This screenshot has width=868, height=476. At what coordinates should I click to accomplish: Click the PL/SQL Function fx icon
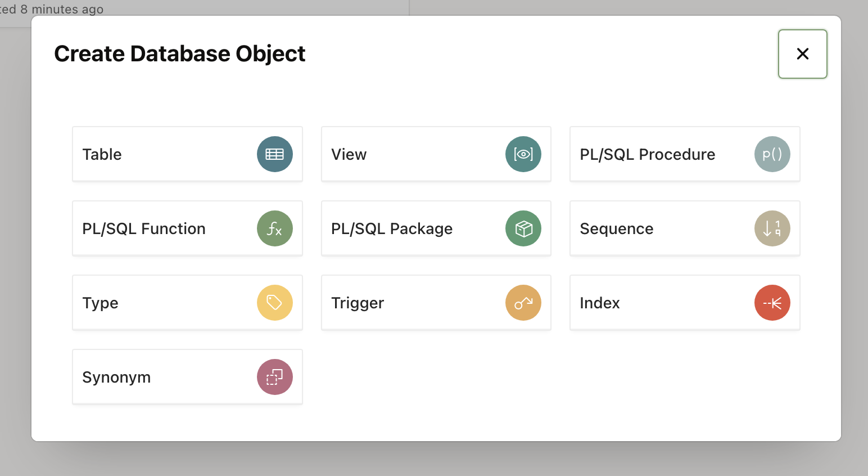coord(275,228)
